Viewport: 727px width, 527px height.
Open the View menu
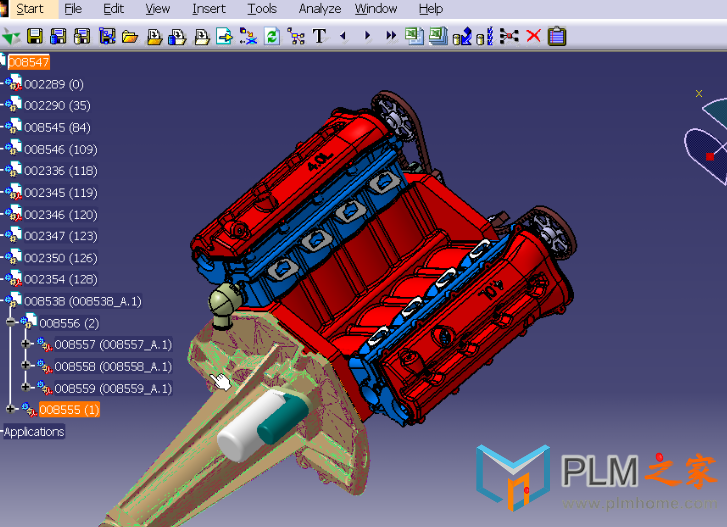[x=158, y=9]
